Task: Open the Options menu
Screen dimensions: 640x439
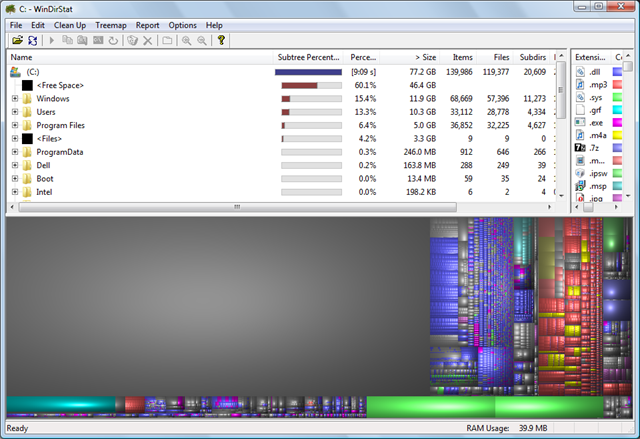Action: [182, 25]
